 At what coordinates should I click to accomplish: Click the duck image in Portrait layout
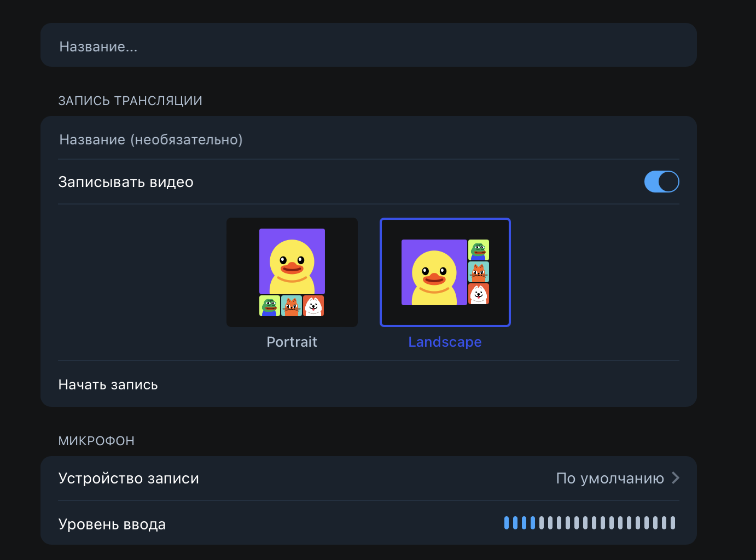292,261
